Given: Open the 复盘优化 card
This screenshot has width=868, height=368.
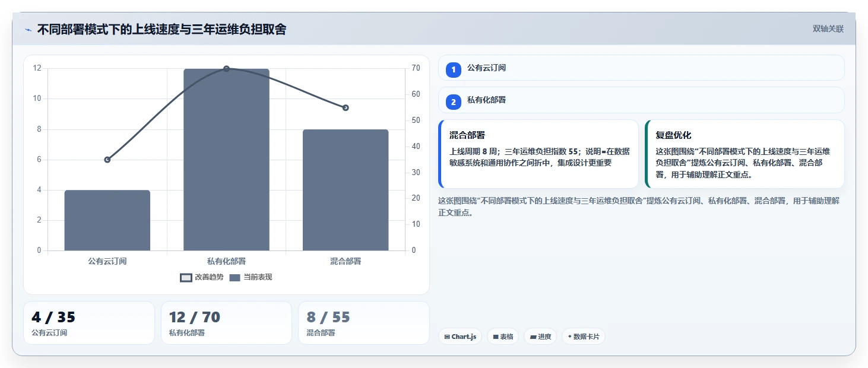Looking at the screenshot, I should coord(745,154).
